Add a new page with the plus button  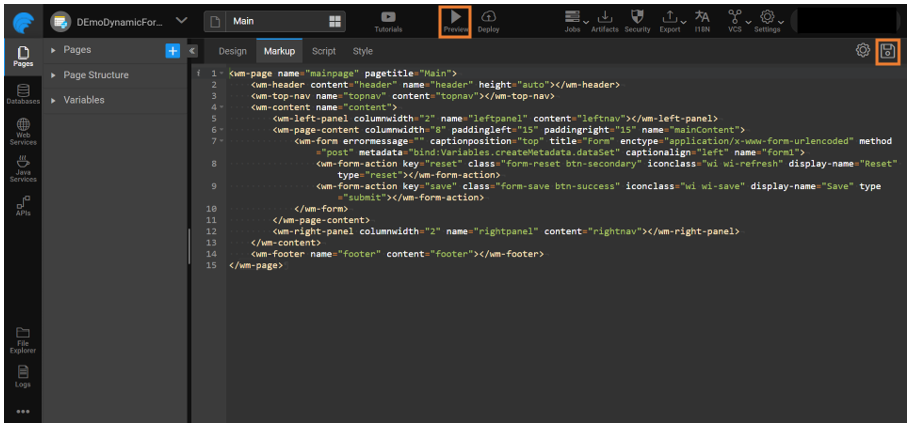pos(172,50)
